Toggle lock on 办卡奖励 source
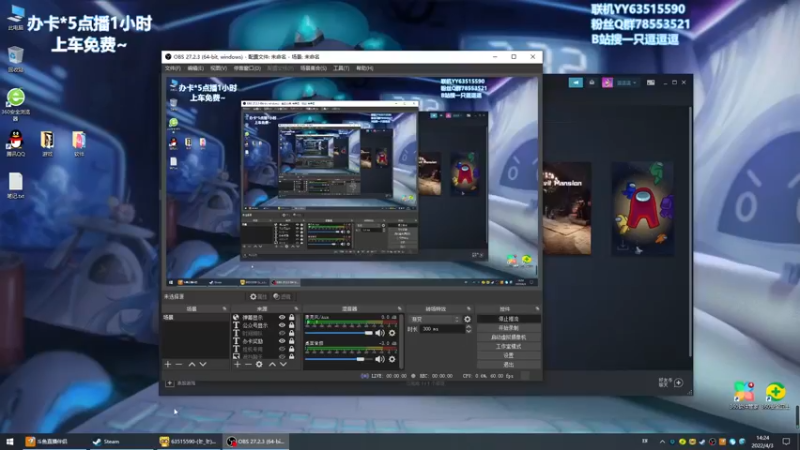The image size is (800, 450). pyautogui.click(x=291, y=341)
